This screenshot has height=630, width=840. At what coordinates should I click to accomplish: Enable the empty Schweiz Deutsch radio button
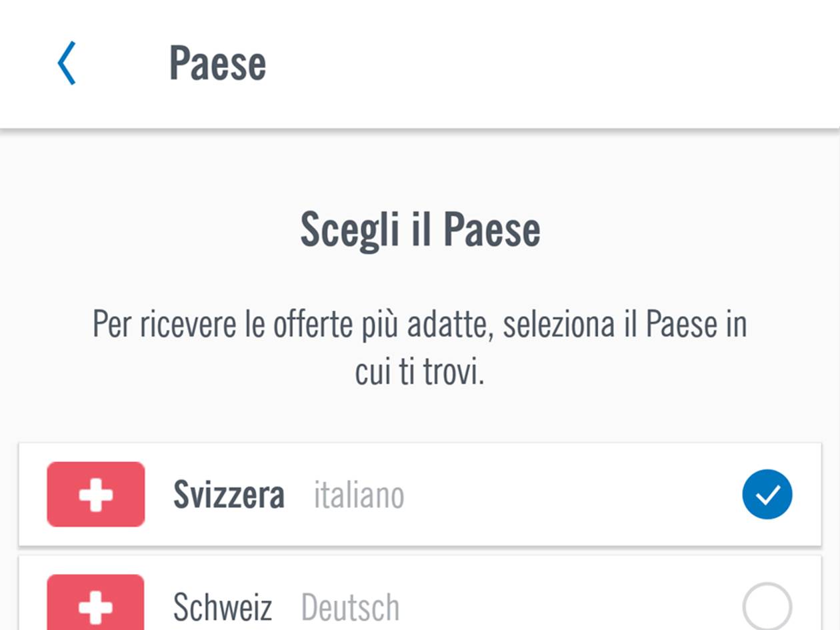point(767,606)
